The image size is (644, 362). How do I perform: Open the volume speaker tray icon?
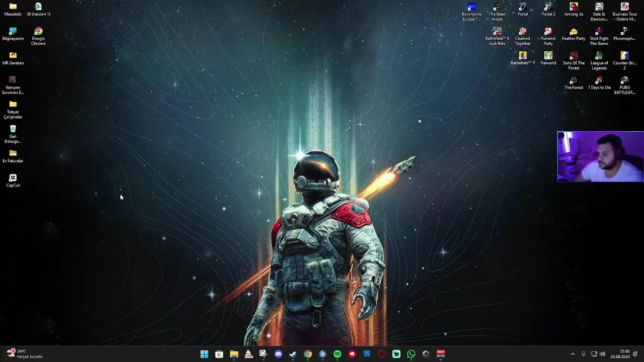coord(602,354)
